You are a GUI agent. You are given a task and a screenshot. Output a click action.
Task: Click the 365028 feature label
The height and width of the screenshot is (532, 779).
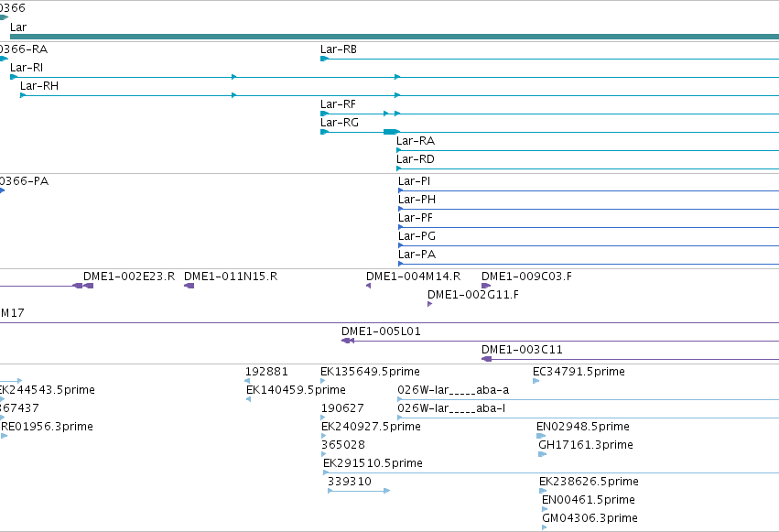(343, 446)
